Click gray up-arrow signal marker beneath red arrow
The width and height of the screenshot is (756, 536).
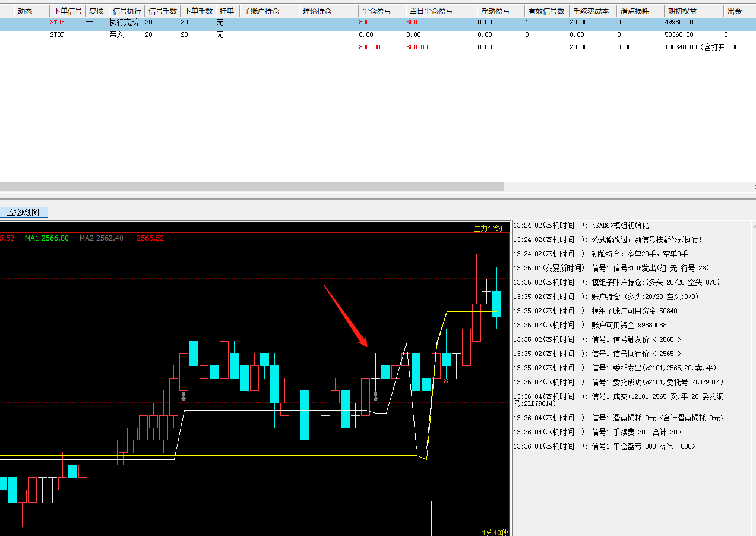pos(375,396)
